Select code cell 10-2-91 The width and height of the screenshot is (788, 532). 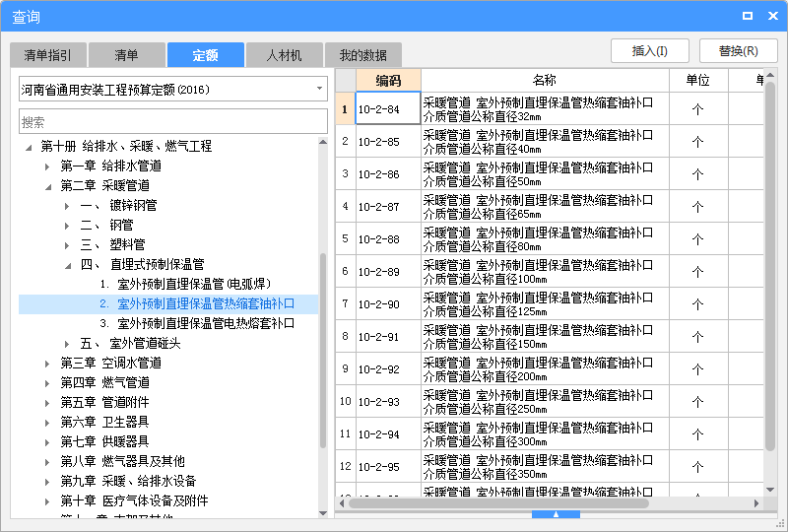[x=388, y=336]
